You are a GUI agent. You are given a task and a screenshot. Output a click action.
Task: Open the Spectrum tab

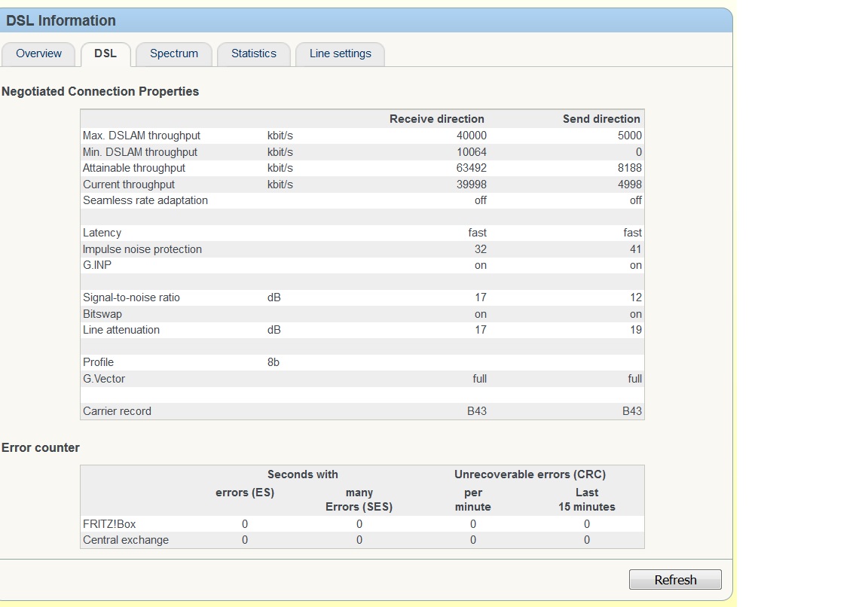pyautogui.click(x=173, y=53)
